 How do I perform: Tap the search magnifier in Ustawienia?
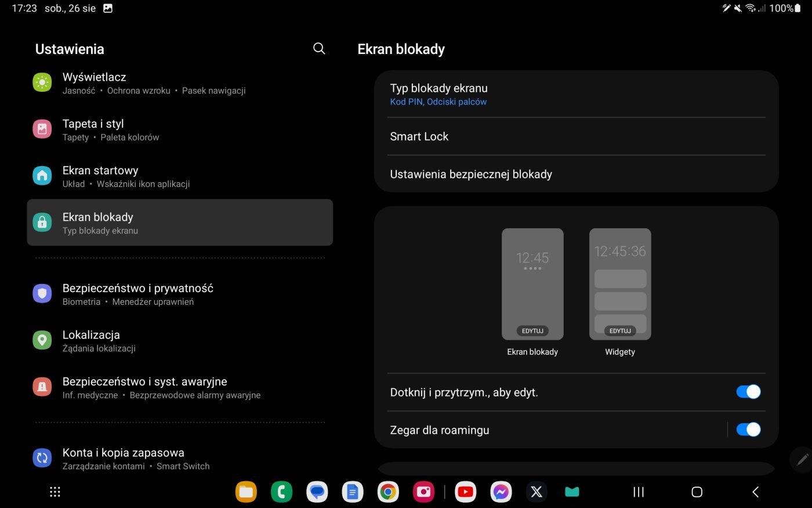pyautogui.click(x=319, y=49)
